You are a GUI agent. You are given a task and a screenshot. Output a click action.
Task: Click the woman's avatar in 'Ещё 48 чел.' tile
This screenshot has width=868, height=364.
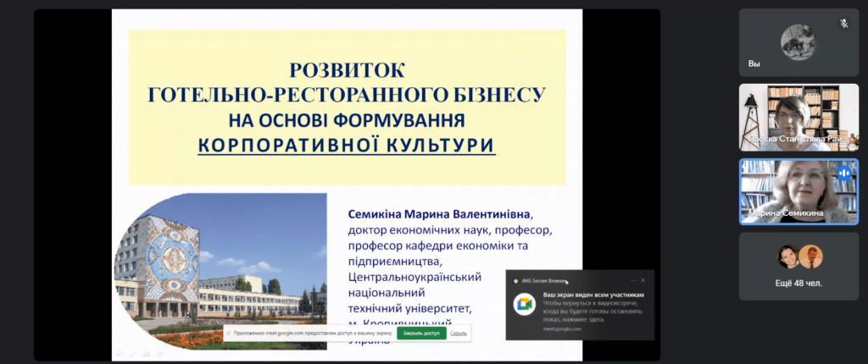point(787,256)
